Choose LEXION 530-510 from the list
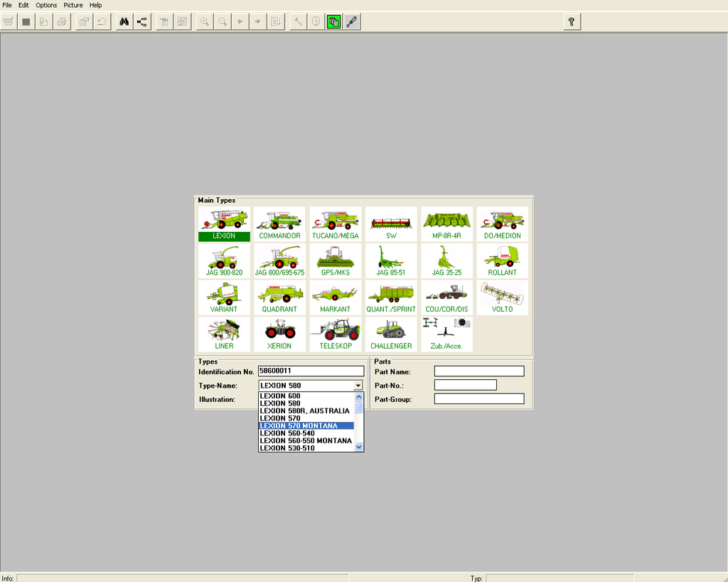This screenshot has height=582, width=728. 306,448
